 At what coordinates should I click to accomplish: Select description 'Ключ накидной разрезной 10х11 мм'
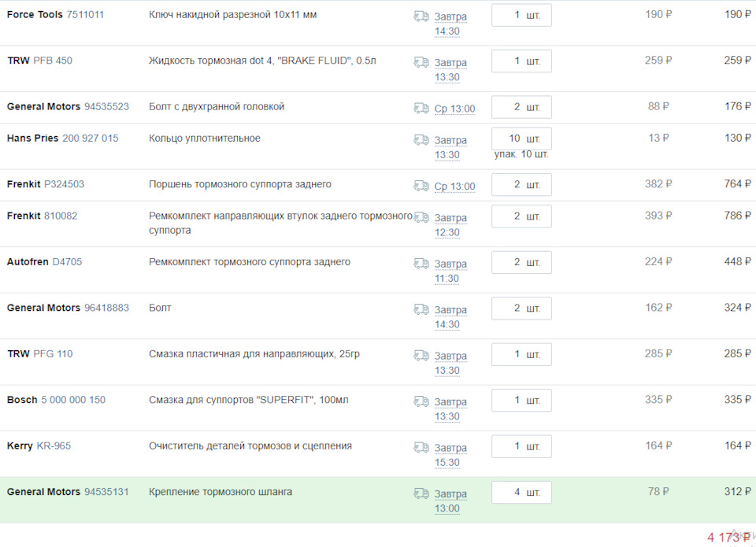[233, 14]
